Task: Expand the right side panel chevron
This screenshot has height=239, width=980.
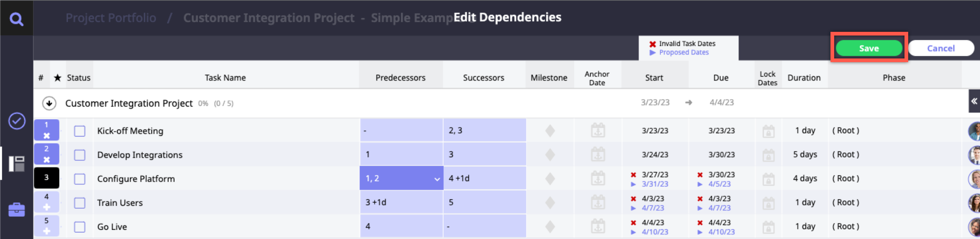Action: pyautogui.click(x=974, y=101)
